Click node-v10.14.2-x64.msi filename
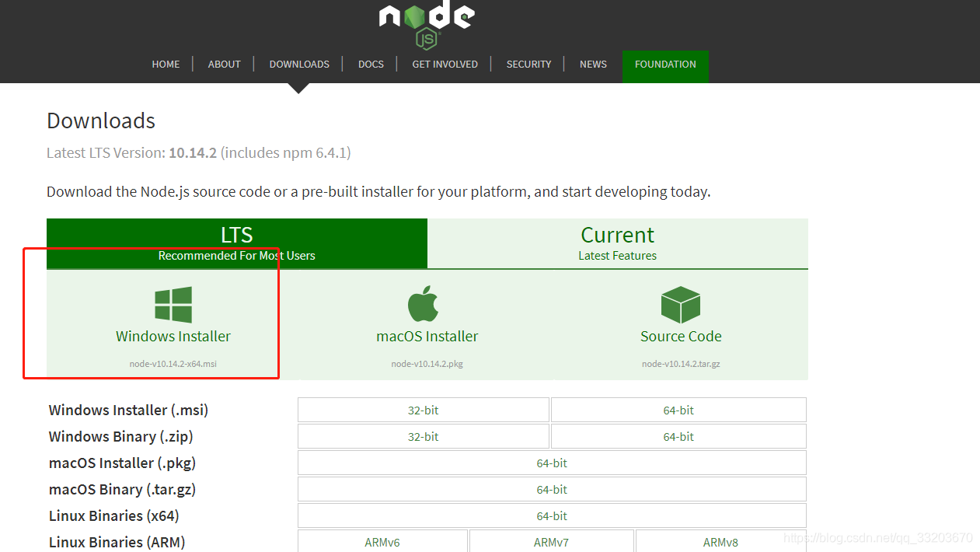This screenshot has width=980, height=552. pyautogui.click(x=173, y=364)
